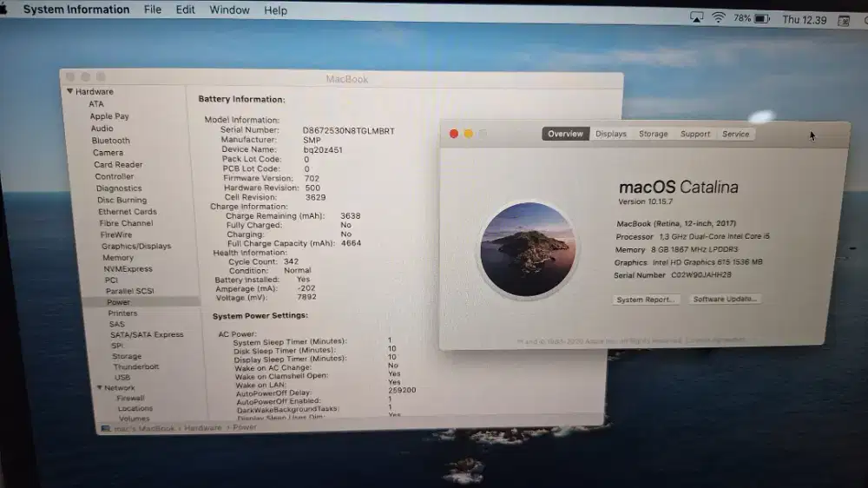Image resolution: width=868 pixels, height=488 pixels.
Task: Open the Wi-Fi status icon
Action: (718, 17)
